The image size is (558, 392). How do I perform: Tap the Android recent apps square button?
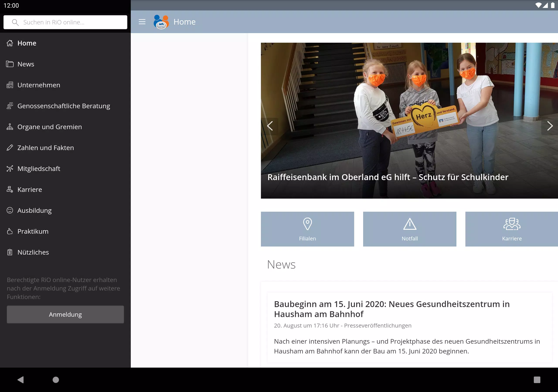coord(537,380)
